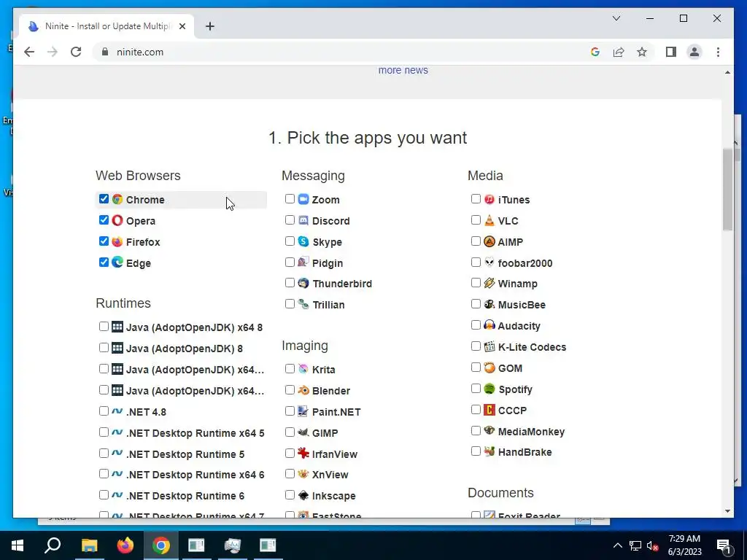Open the Windows Start menu
Screen dimensions: 747x560
[18, 545]
